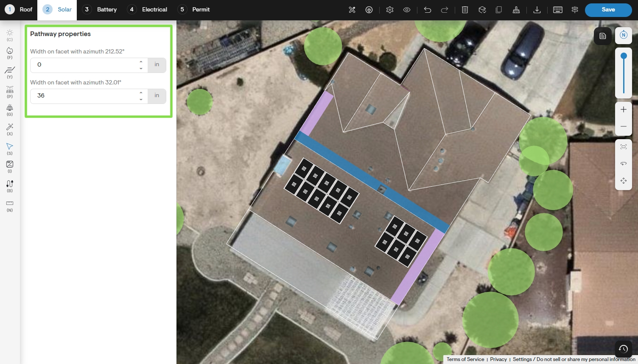
Task: Click the broom clear icon
Action: click(x=516, y=10)
